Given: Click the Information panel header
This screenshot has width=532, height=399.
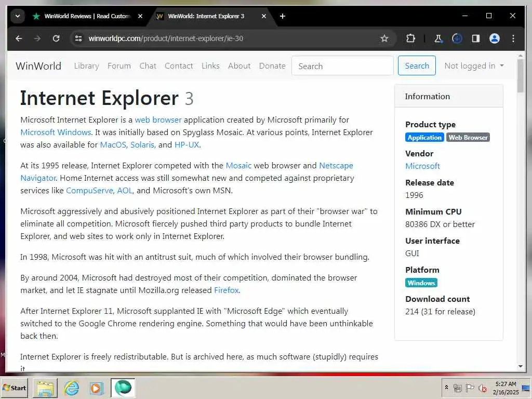Looking at the screenshot, I should (x=448, y=96).
